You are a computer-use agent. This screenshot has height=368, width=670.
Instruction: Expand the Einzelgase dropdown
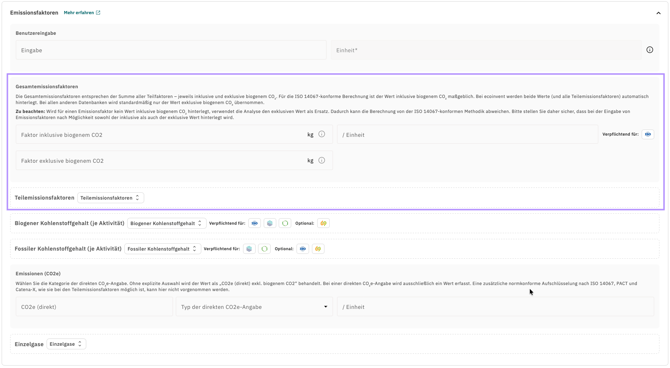(x=66, y=344)
